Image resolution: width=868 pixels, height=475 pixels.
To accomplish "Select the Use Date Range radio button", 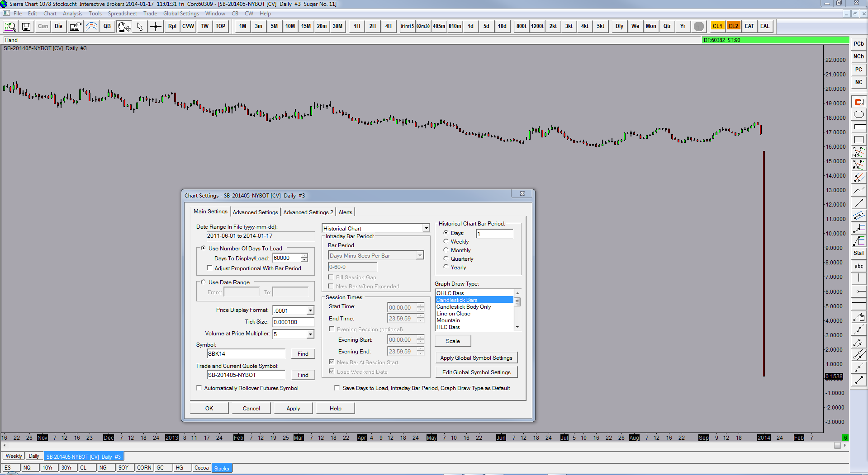I will [x=204, y=282].
